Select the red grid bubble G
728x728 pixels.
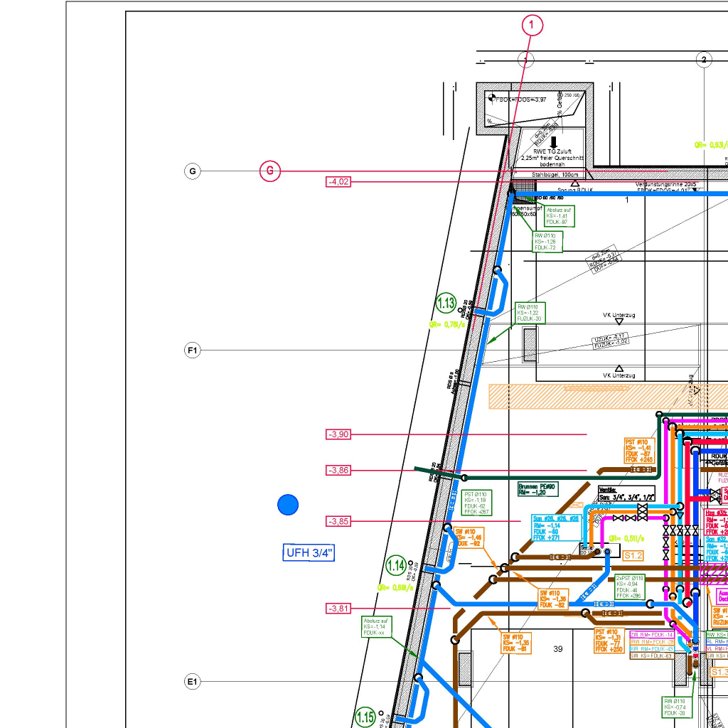point(269,171)
